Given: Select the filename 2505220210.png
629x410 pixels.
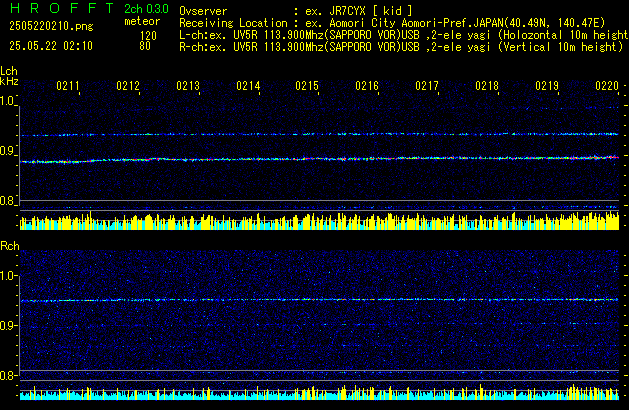Looking at the screenshot, I should [x=51, y=26].
